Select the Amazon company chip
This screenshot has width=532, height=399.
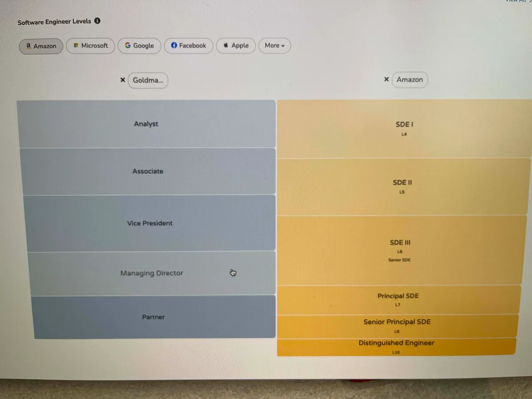click(41, 46)
